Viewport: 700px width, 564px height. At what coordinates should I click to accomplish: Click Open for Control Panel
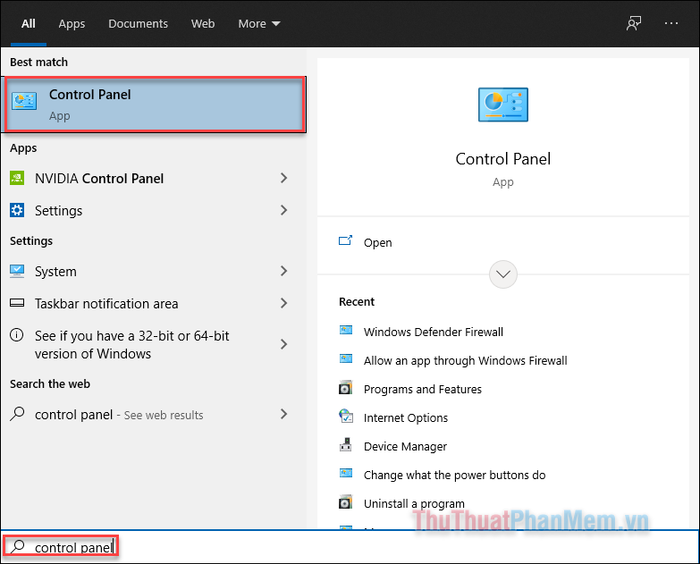coord(378,242)
